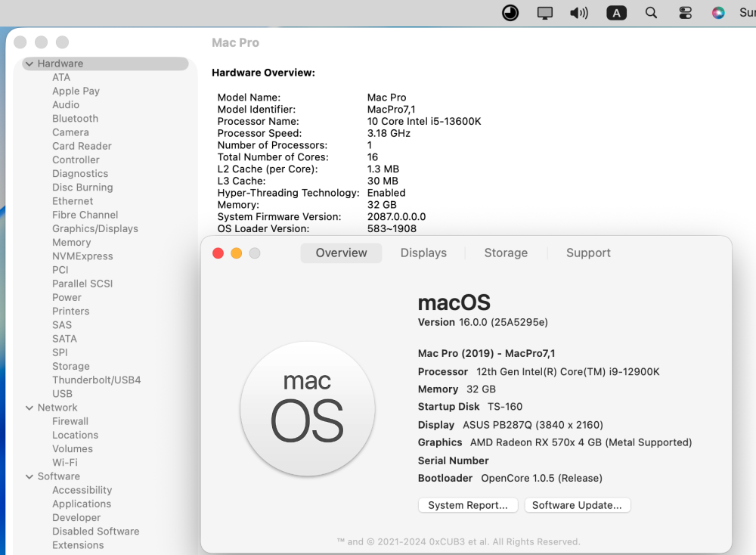Select Audio in the sidebar

tap(66, 104)
